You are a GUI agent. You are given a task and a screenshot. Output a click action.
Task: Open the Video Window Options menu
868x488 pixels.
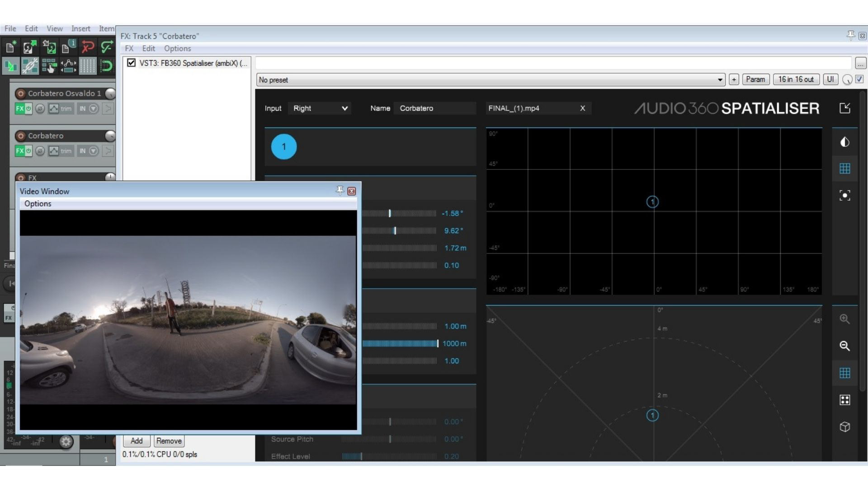[x=38, y=204]
